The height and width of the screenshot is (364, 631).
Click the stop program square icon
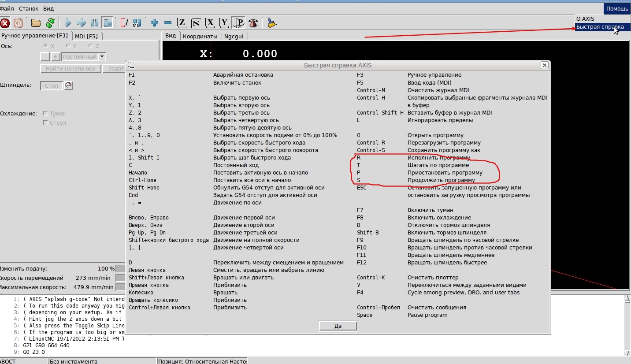107,23
